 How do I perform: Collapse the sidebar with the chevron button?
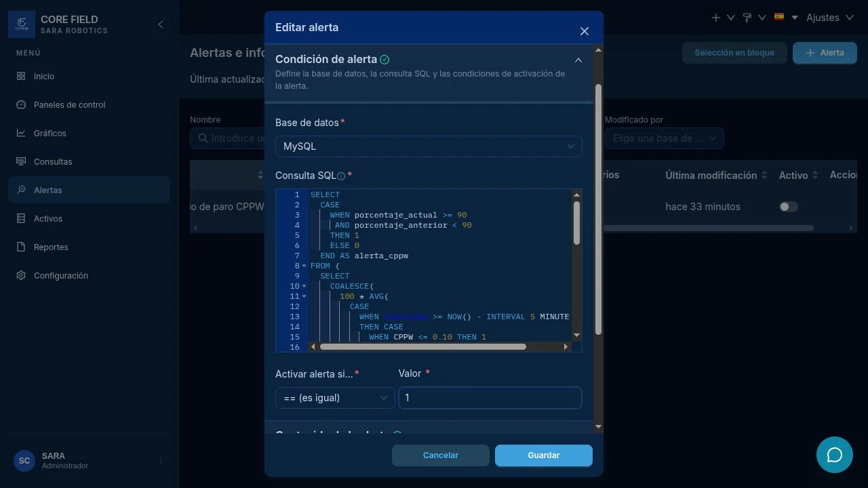pos(161,24)
